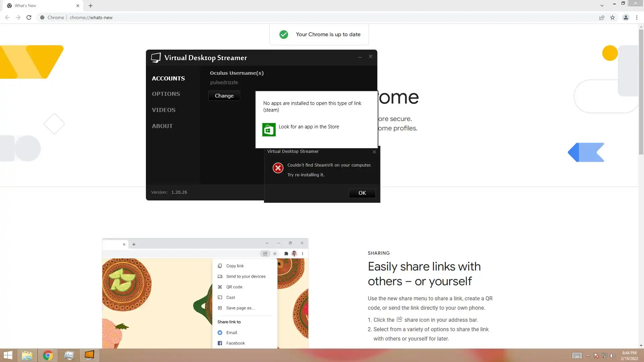Viewport: 644px width, 362px height.
Task: Click the Change username button
Action: click(224, 96)
